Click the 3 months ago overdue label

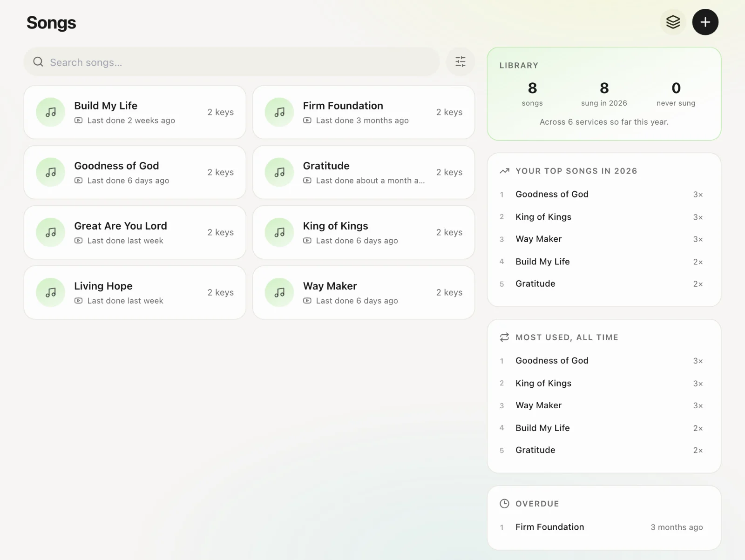click(677, 527)
